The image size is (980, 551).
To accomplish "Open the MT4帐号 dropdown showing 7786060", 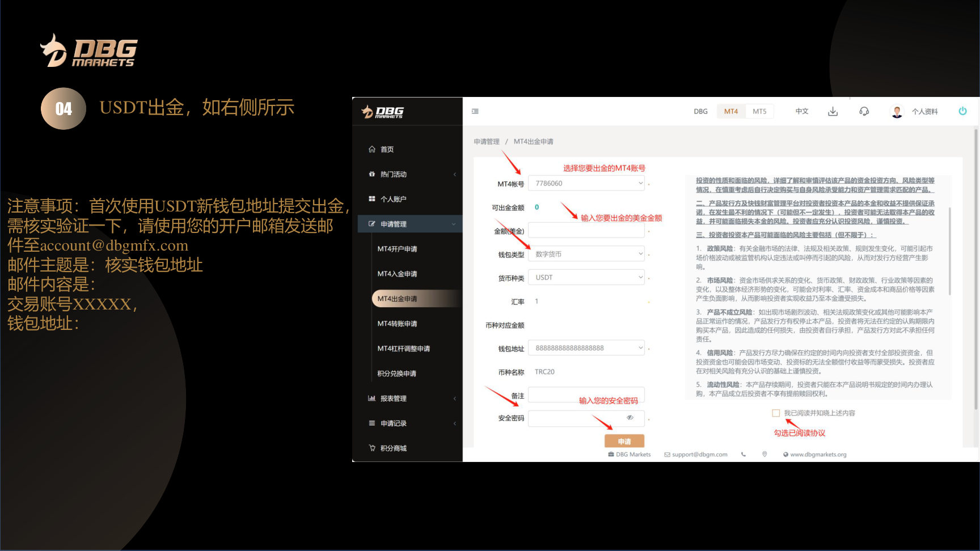I will [586, 183].
